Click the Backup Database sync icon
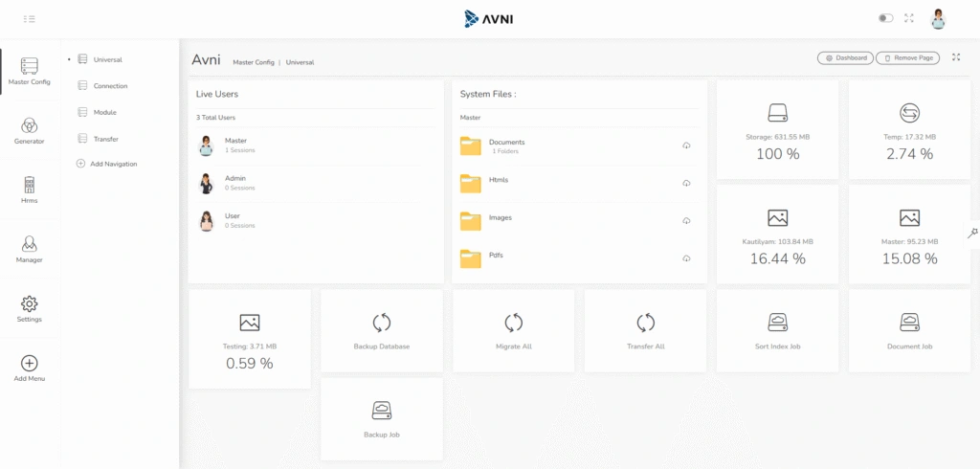This screenshot has width=980, height=469. 381,323
